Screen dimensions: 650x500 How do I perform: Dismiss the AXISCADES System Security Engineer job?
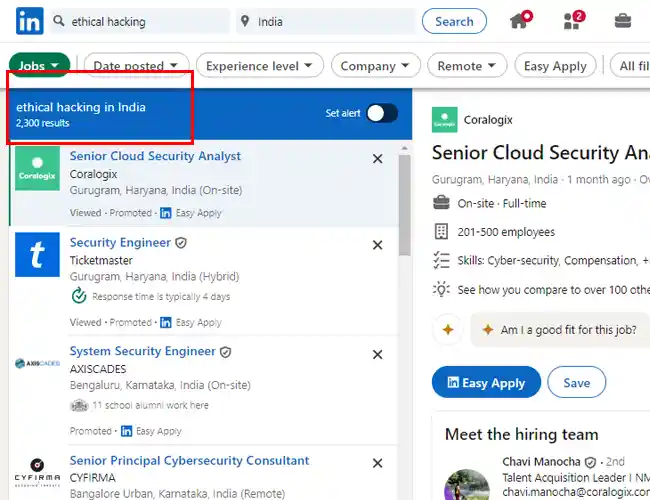point(377,354)
